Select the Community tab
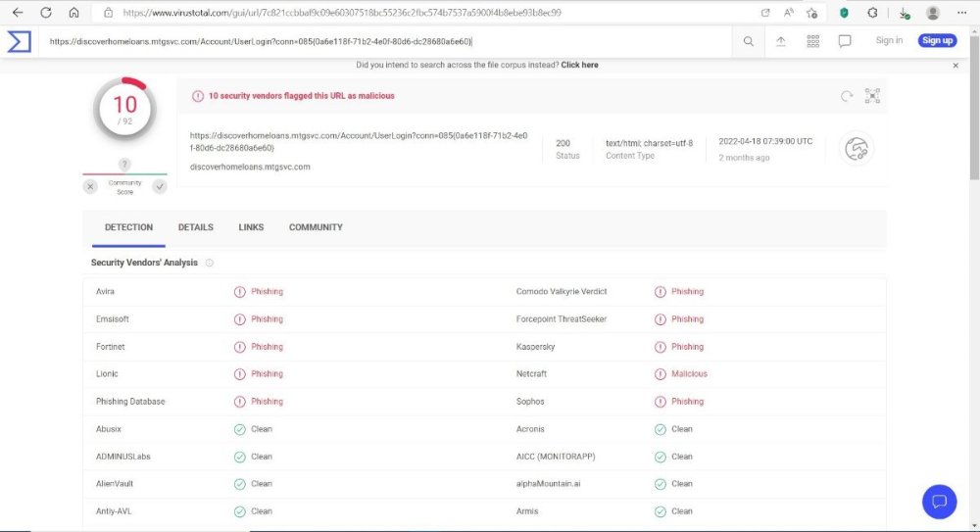 [316, 227]
